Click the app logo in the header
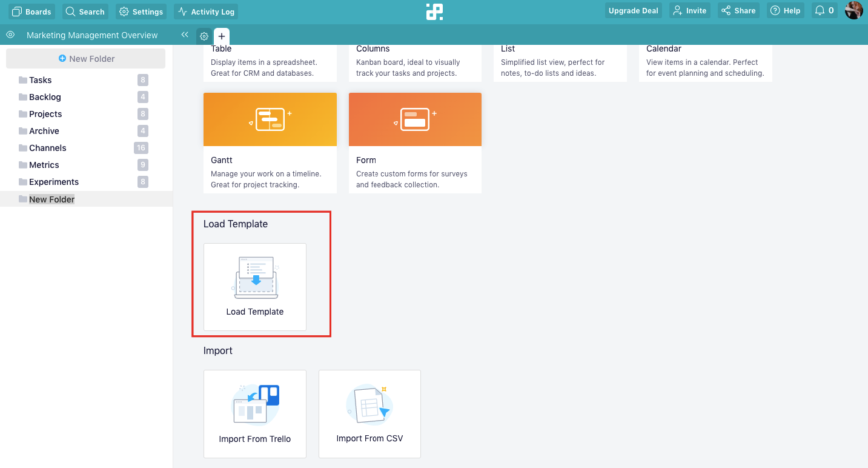Screen dimensions: 868x468 click(434, 12)
